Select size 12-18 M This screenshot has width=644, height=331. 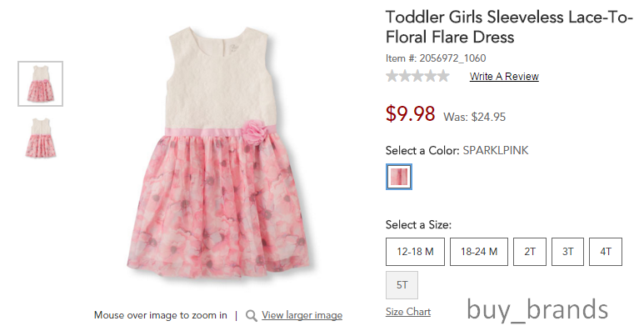[415, 252]
